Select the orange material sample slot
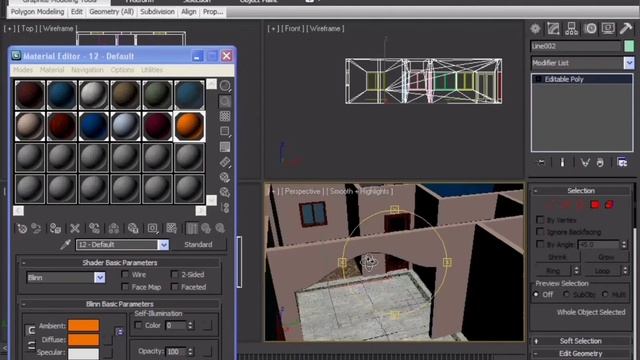 (189, 127)
